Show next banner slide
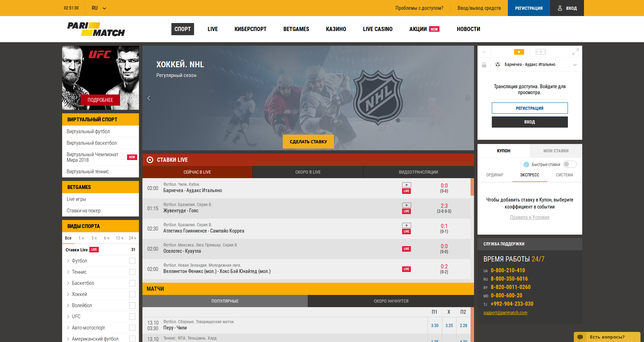Screen dimensions: 644x342 coord(468,98)
